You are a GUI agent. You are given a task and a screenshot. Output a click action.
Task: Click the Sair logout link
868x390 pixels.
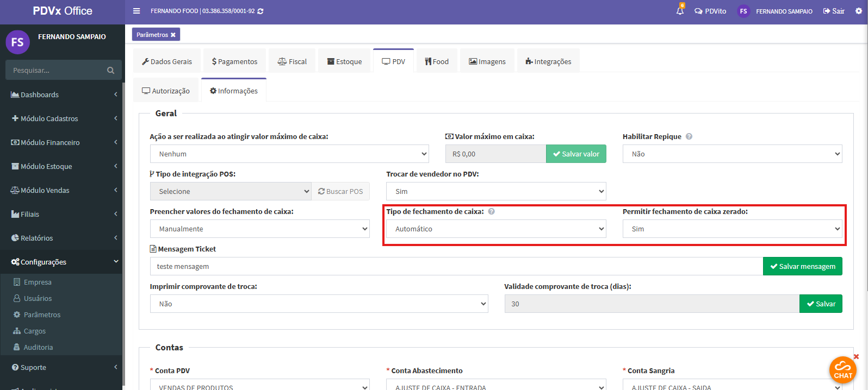tap(834, 11)
